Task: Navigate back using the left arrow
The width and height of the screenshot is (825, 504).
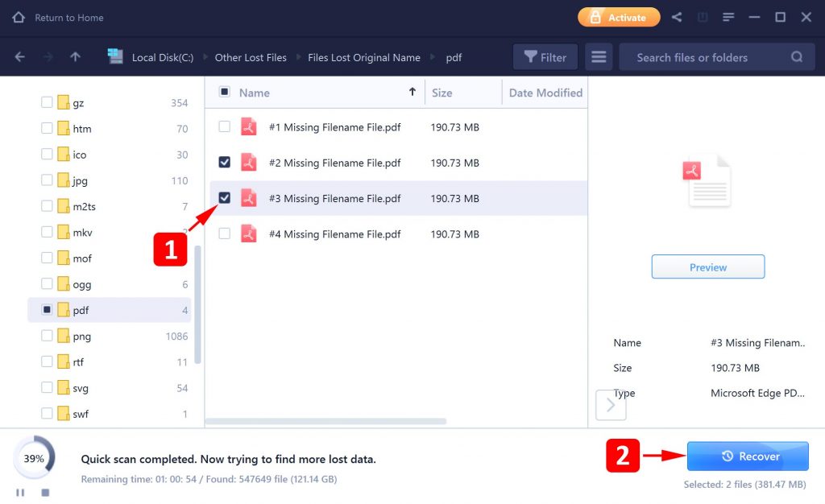Action: (x=21, y=57)
